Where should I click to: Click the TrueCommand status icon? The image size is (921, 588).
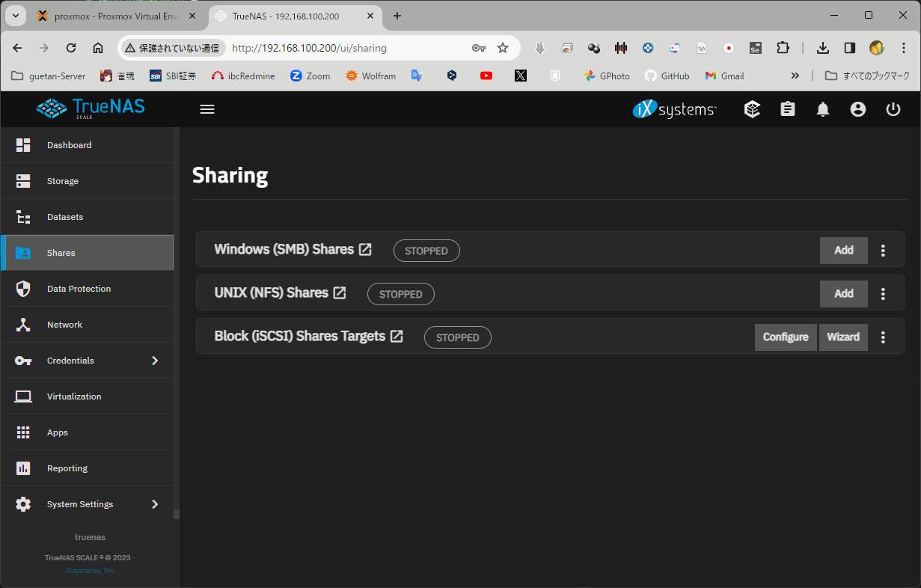pyautogui.click(x=753, y=109)
